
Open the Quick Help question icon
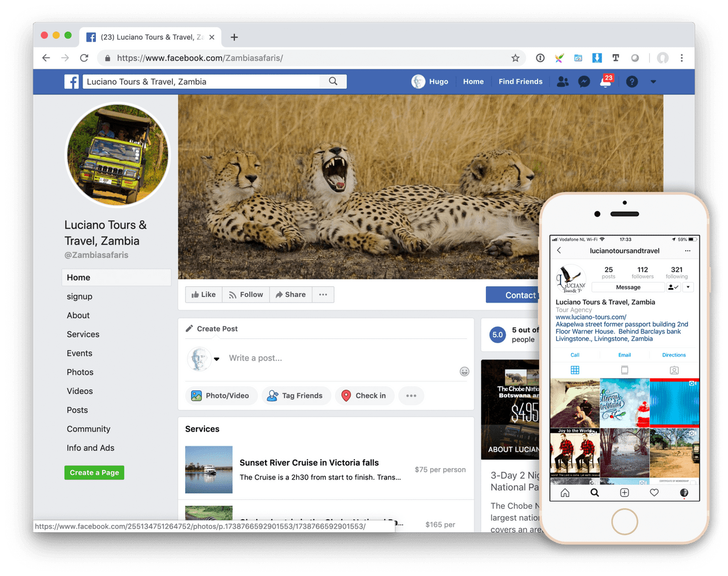pos(632,81)
